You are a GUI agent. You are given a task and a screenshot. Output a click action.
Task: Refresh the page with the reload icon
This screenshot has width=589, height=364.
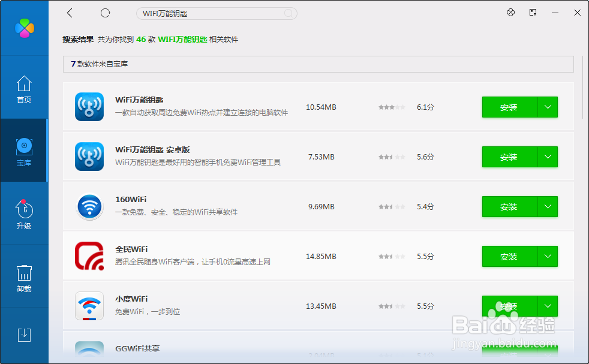[106, 13]
